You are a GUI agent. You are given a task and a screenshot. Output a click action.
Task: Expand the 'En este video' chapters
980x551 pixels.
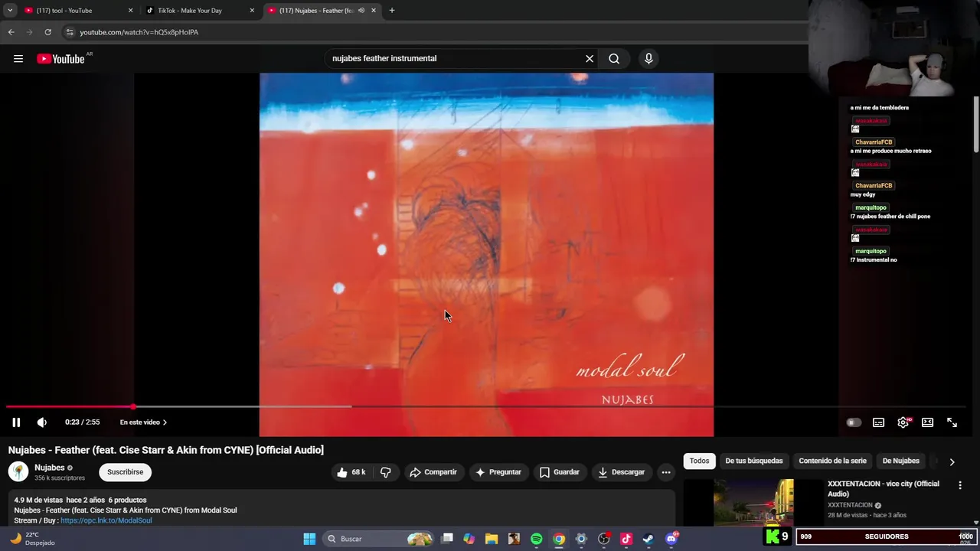[x=143, y=422]
